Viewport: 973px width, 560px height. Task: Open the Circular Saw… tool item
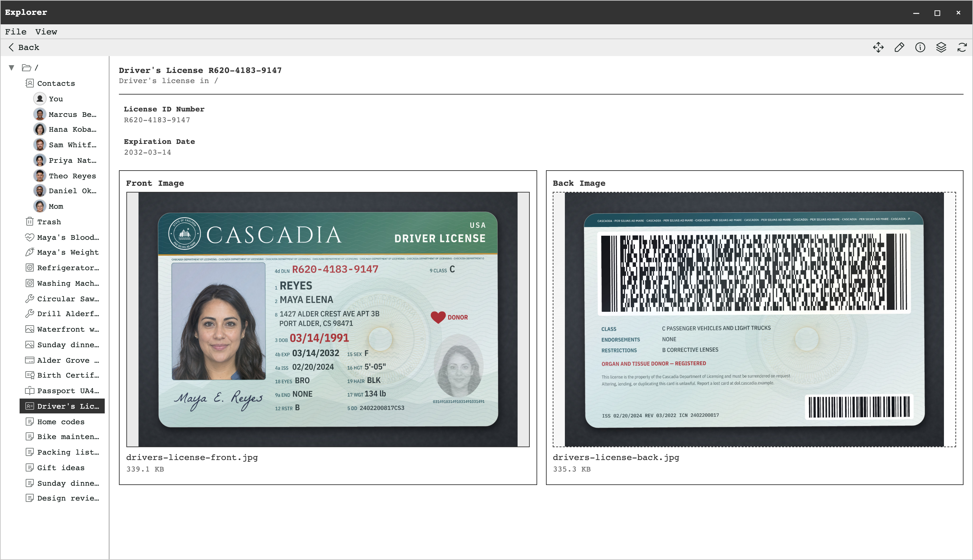point(62,299)
